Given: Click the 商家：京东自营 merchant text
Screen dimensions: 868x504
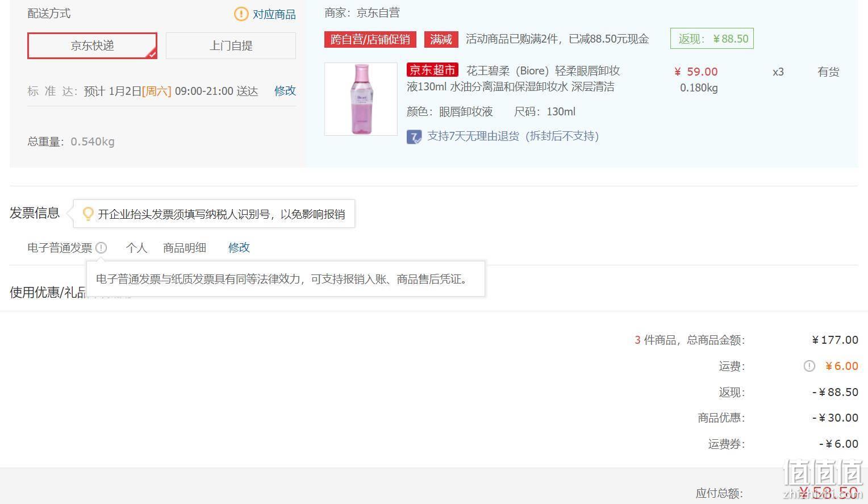Looking at the screenshot, I should pyautogui.click(x=362, y=13).
